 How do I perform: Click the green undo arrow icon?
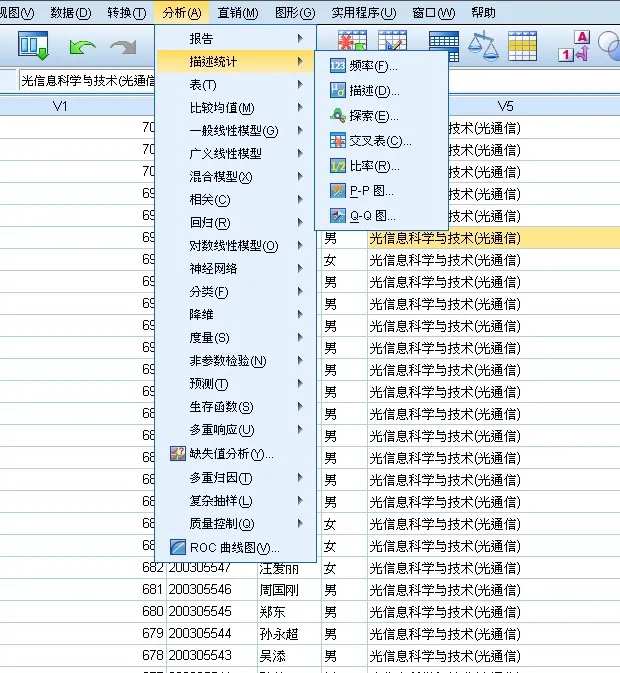(82, 47)
